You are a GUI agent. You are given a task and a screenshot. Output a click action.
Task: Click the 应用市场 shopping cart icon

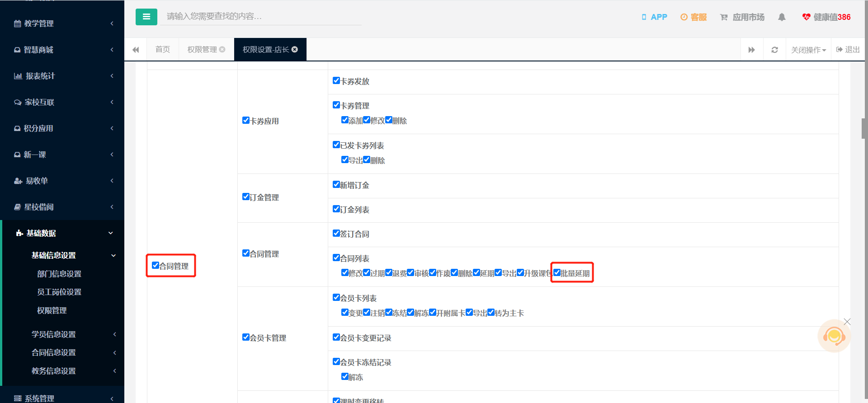coord(724,17)
